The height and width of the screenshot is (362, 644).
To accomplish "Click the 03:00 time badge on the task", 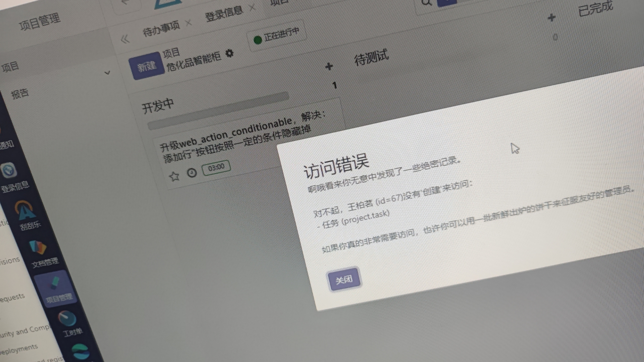I will [216, 167].
